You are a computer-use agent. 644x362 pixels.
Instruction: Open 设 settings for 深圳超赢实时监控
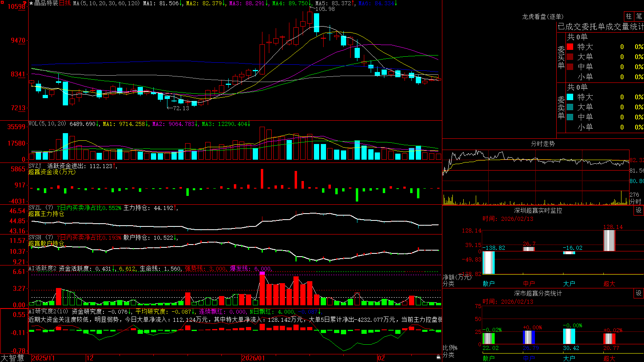639,210
